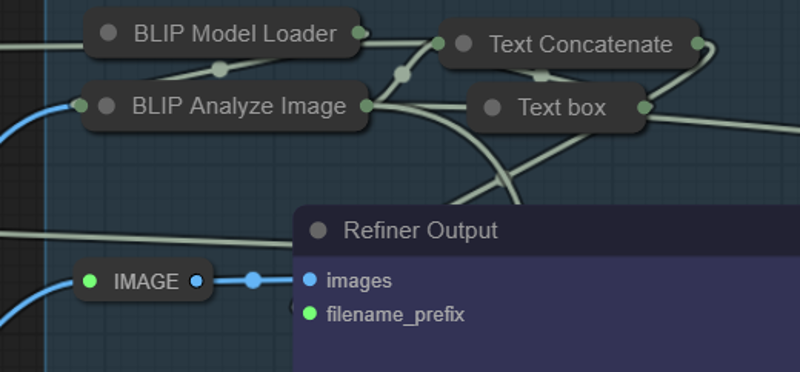
Task: Click Text Concatenate input socket
Action: (438, 43)
